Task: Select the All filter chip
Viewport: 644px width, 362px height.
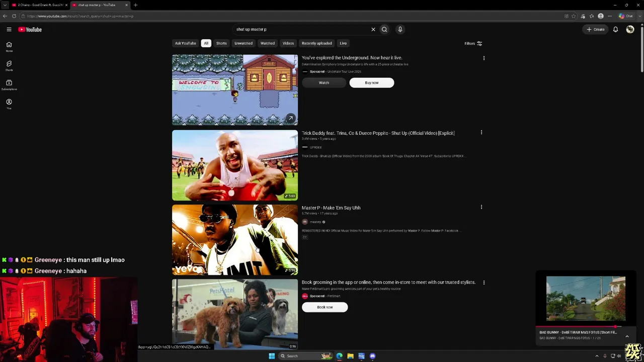Action: [x=206, y=43]
